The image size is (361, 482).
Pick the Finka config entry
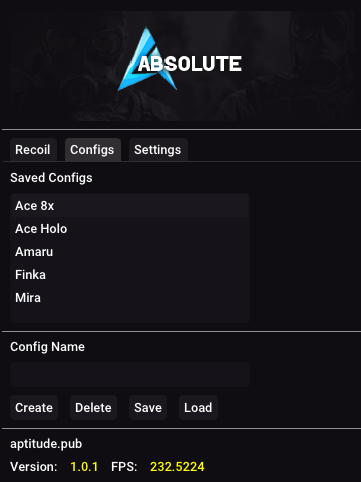(130, 275)
